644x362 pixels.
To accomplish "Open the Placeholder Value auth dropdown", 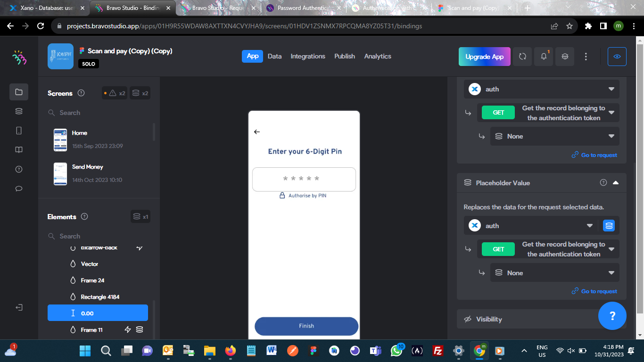I will [531, 226].
